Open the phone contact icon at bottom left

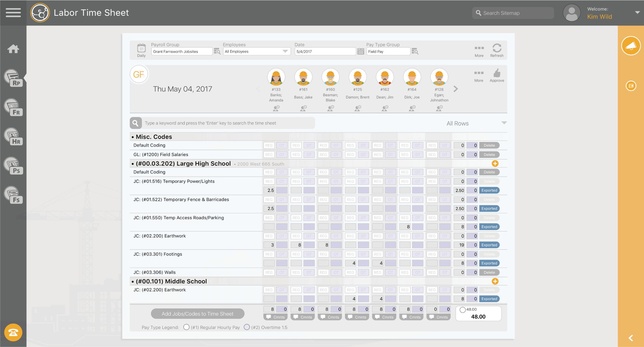(13, 333)
